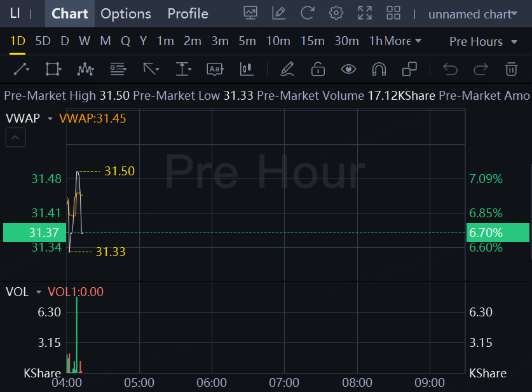Open the unnamed chart dropdown
This screenshot has height=392, width=532.
click(x=473, y=14)
